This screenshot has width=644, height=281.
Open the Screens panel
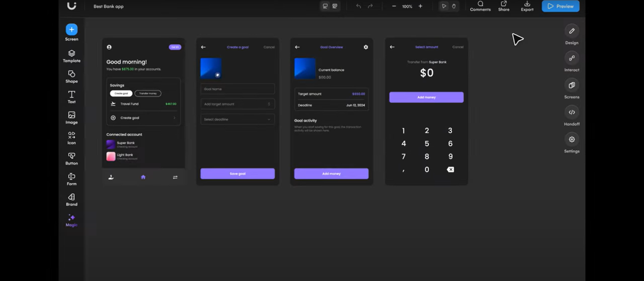[x=572, y=89]
